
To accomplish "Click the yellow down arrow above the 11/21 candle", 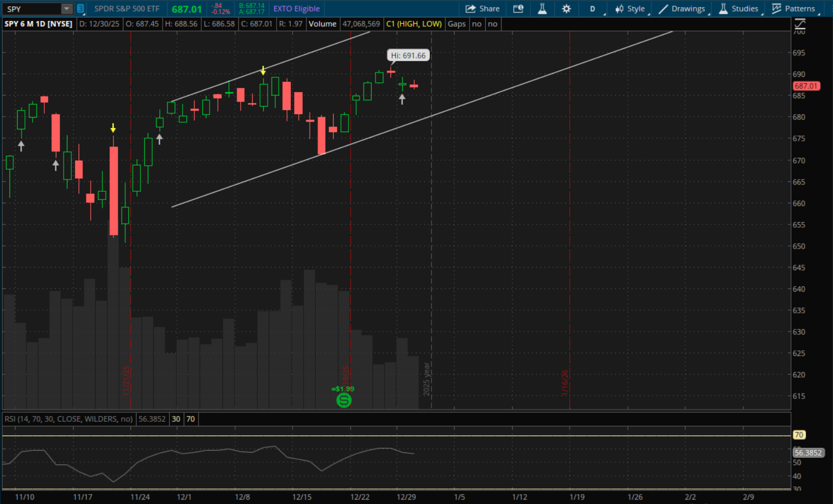I will pyautogui.click(x=113, y=128).
